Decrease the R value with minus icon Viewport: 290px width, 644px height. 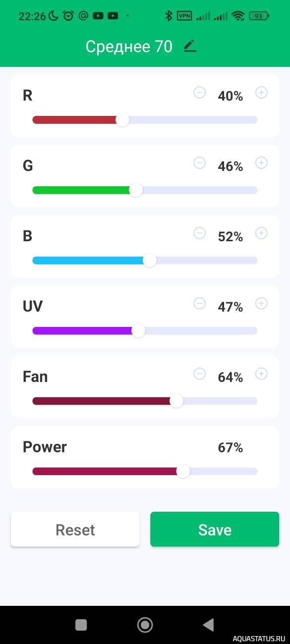[199, 93]
